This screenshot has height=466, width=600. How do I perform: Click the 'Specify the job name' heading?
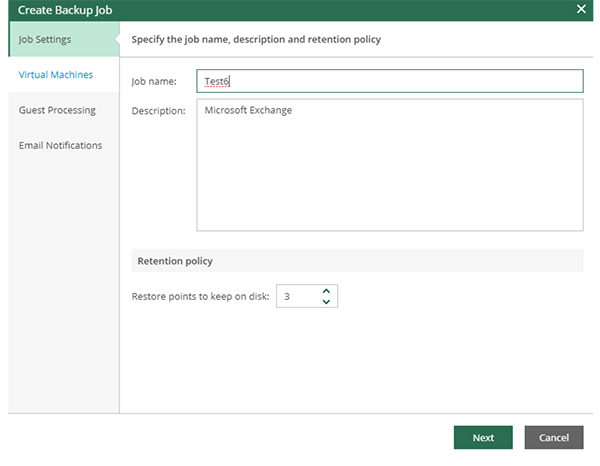[x=256, y=39]
